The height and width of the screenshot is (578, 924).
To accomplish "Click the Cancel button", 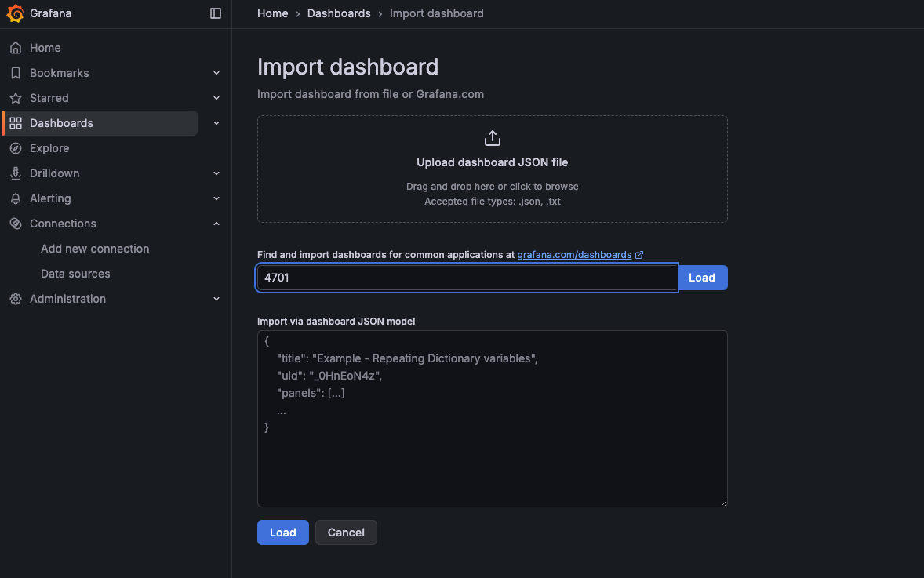I will [x=346, y=533].
